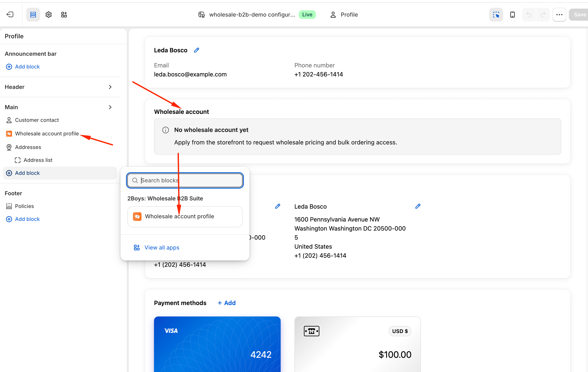
Task: Edit the partly hidden address pencil icon
Action: click(278, 206)
